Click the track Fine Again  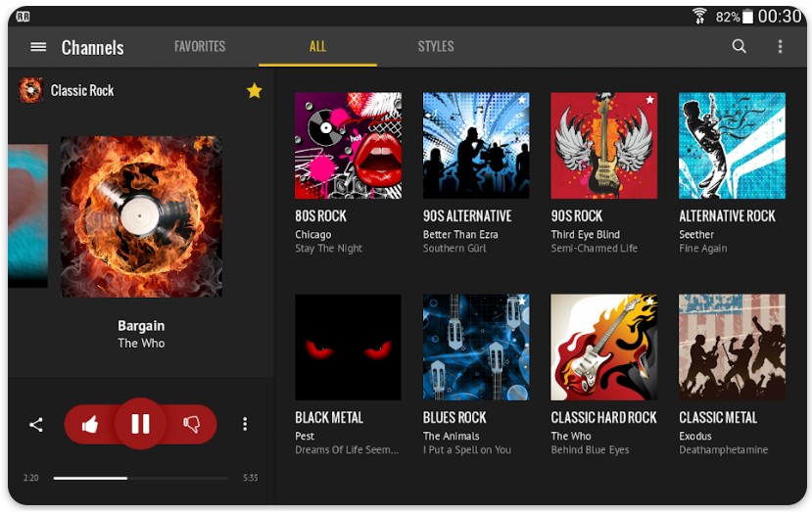coord(702,249)
